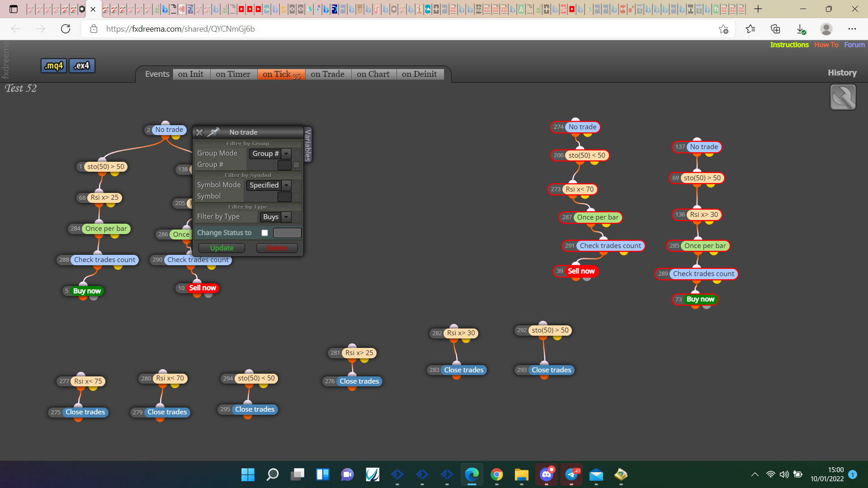This screenshot has width=868, height=488.
Task: Open Task View from the taskbar
Action: click(297, 474)
